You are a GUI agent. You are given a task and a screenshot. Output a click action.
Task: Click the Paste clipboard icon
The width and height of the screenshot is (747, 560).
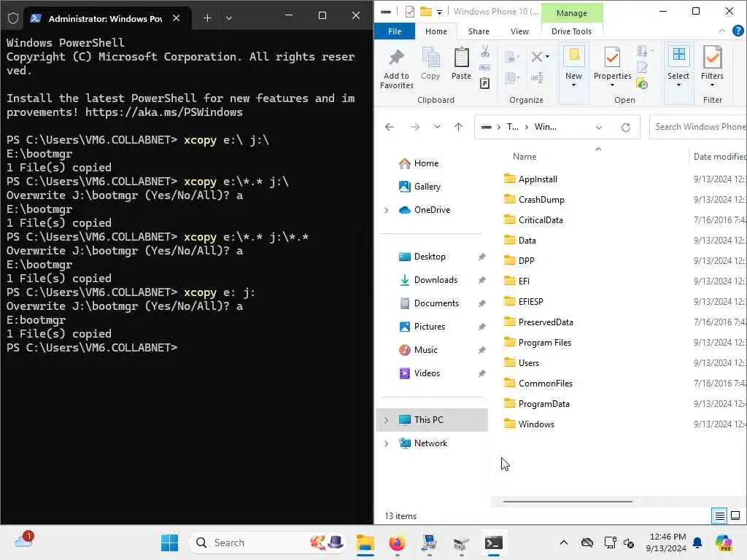[461, 58]
